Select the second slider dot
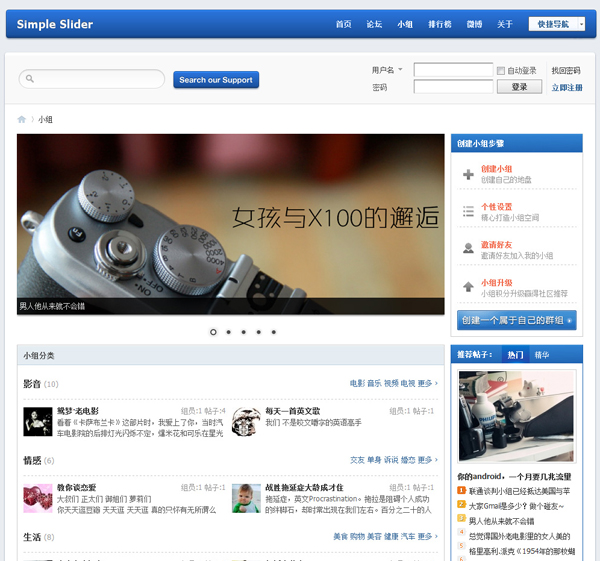The height and width of the screenshot is (561, 600). tap(228, 332)
